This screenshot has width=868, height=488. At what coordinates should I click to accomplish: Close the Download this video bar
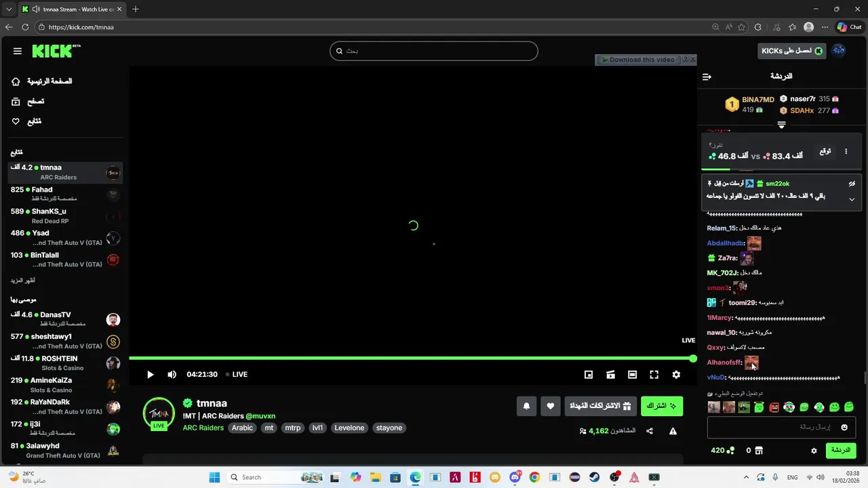tap(692, 60)
